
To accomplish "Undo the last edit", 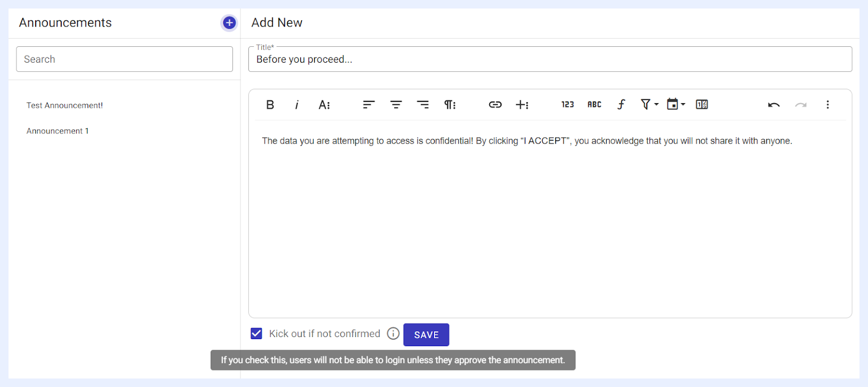I will 774,105.
